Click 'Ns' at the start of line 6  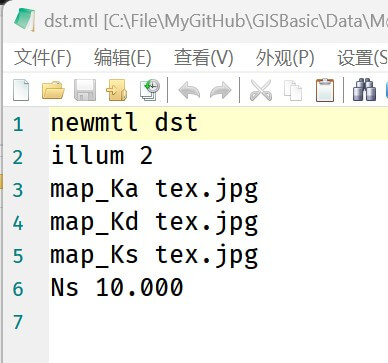coord(65,287)
